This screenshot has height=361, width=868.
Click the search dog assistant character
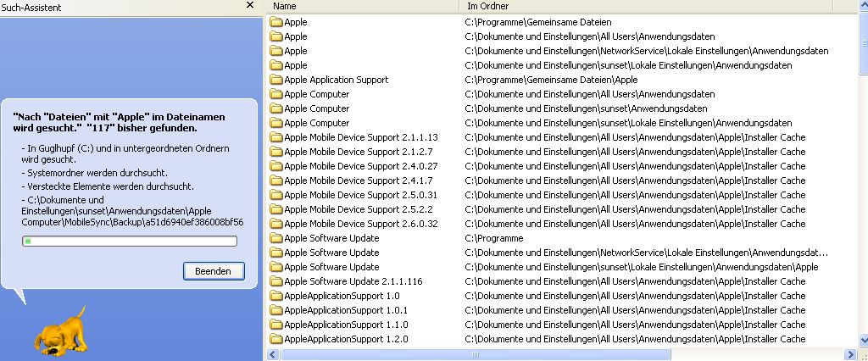60,331
